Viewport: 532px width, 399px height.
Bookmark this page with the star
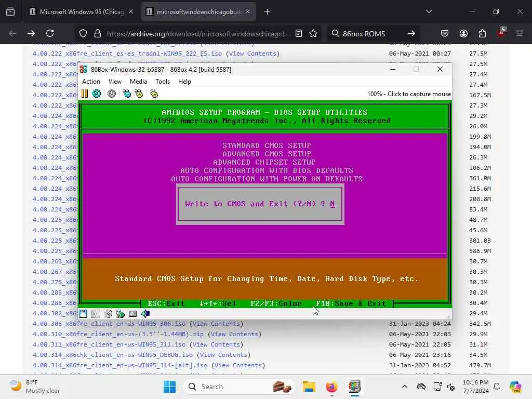tap(313, 33)
